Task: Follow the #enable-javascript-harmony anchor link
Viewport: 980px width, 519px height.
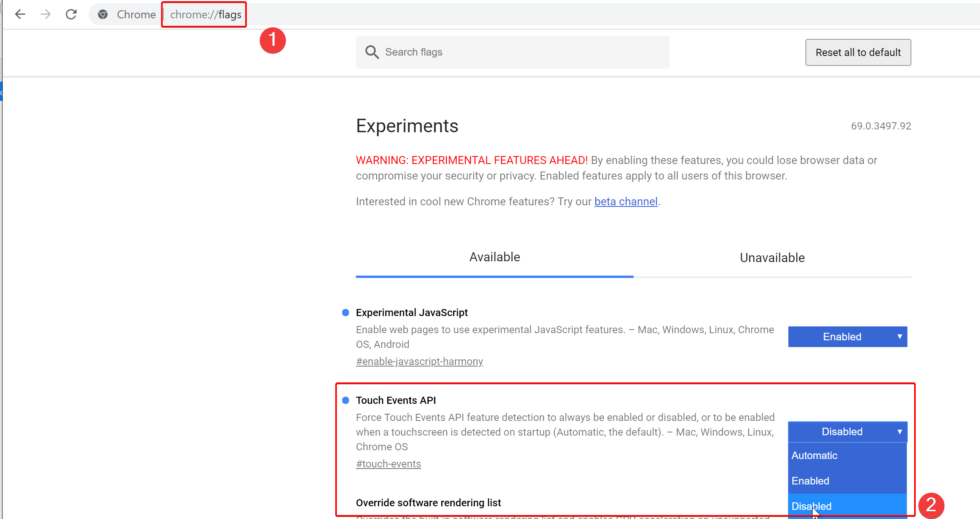Action: 419,361
